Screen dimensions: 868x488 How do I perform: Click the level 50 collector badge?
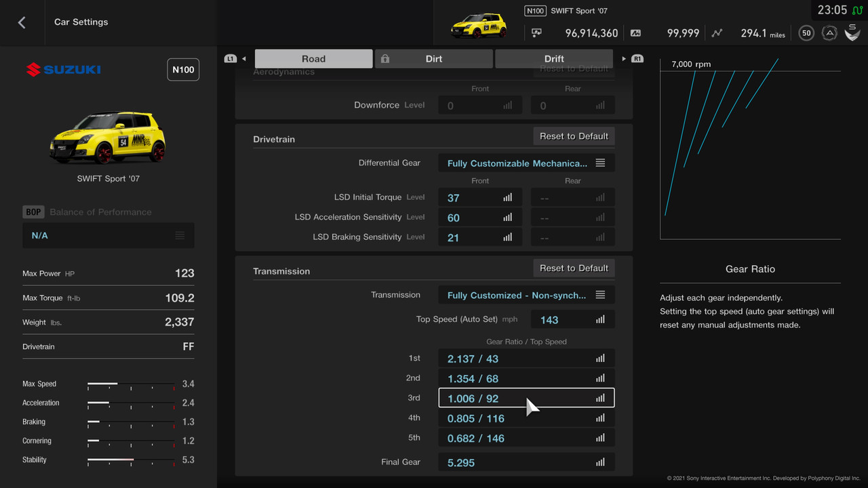point(806,33)
